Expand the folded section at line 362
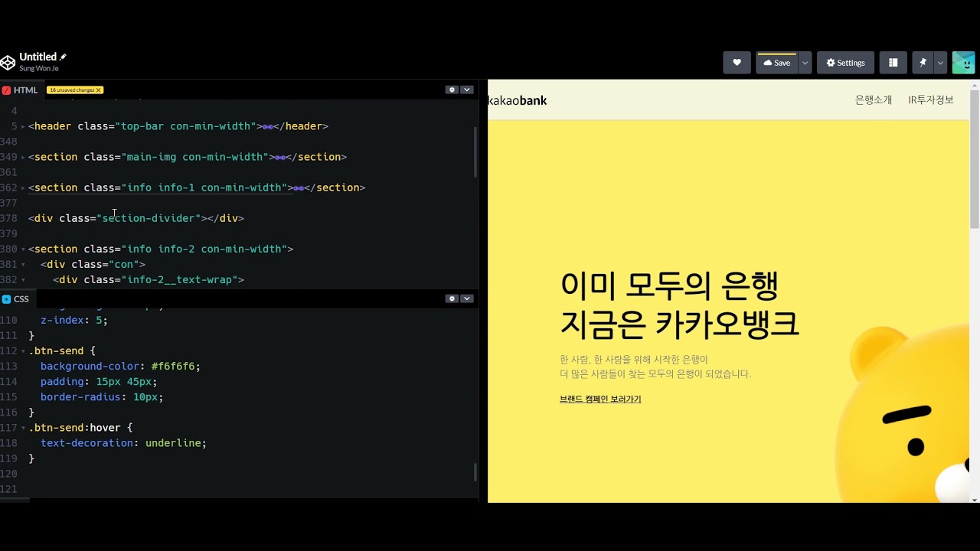The image size is (980, 551). pyautogui.click(x=24, y=187)
